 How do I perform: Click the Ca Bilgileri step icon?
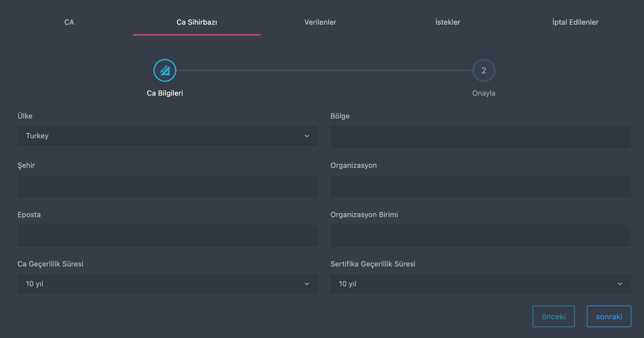(x=165, y=70)
